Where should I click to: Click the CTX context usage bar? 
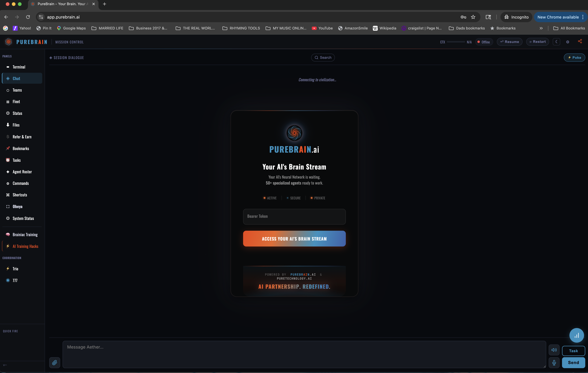(x=456, y=42)
